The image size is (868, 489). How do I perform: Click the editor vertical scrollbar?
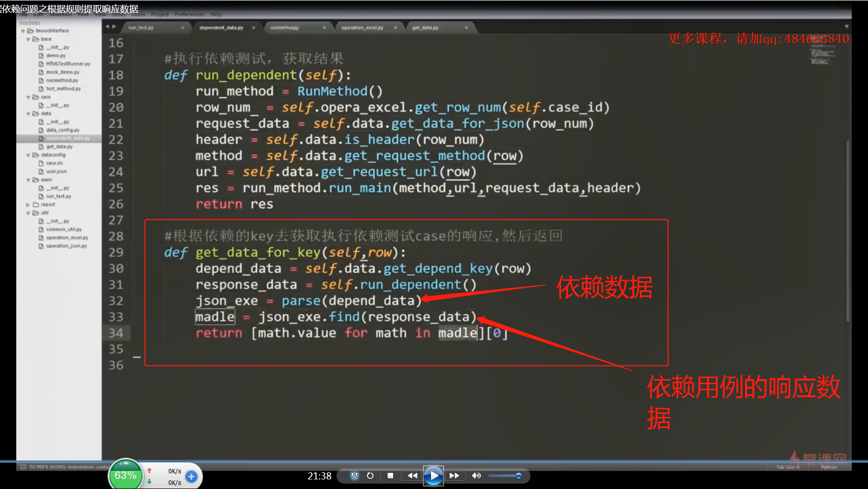pyautogui.click(x=848, y=231)
